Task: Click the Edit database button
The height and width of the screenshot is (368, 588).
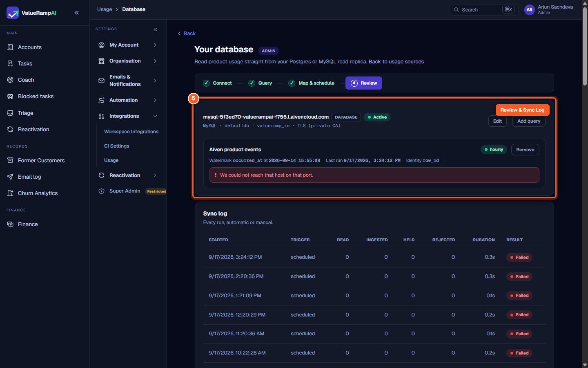Action: pyautogui.click(x=497, y=121)
